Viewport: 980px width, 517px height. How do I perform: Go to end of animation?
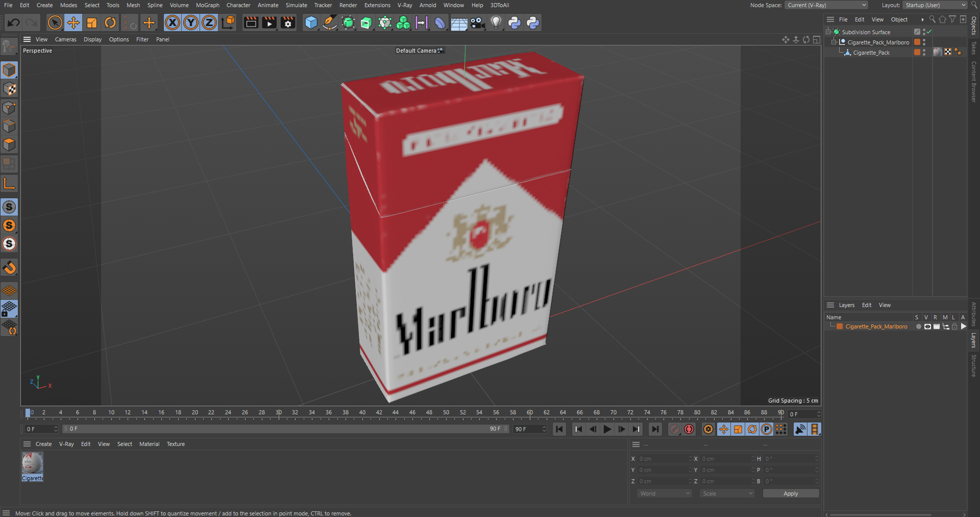tap(655, 429)
